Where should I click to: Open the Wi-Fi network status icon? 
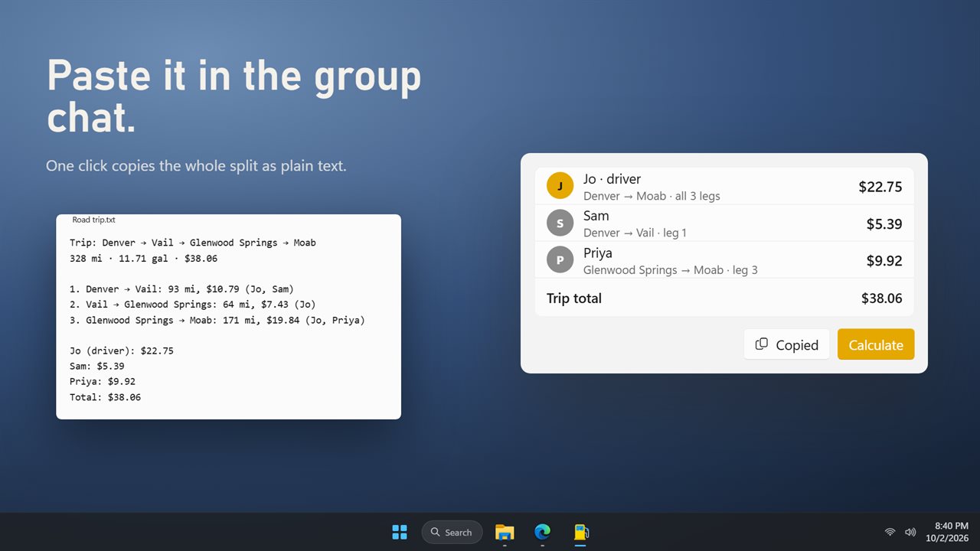[890, 532]
